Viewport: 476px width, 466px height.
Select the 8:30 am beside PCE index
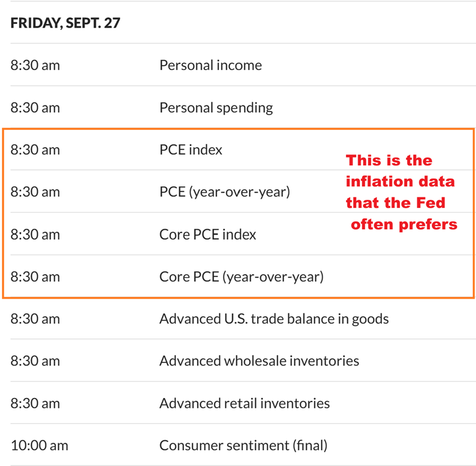[35, 150]
